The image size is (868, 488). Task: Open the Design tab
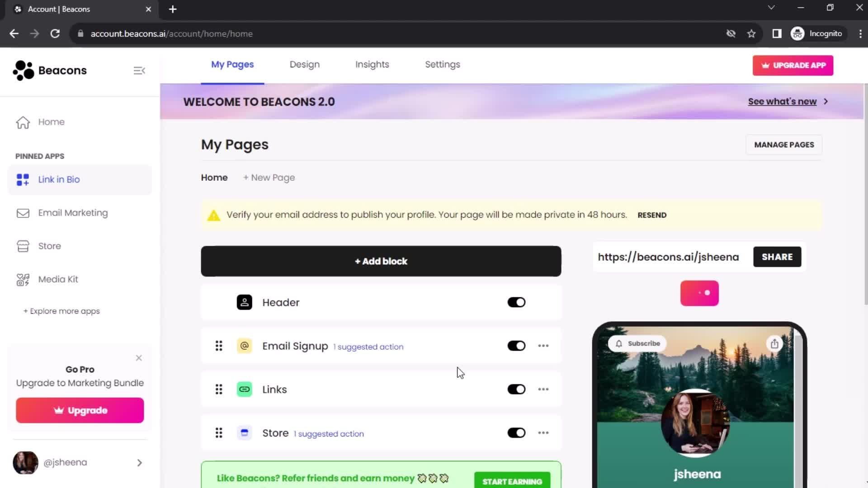304,64
